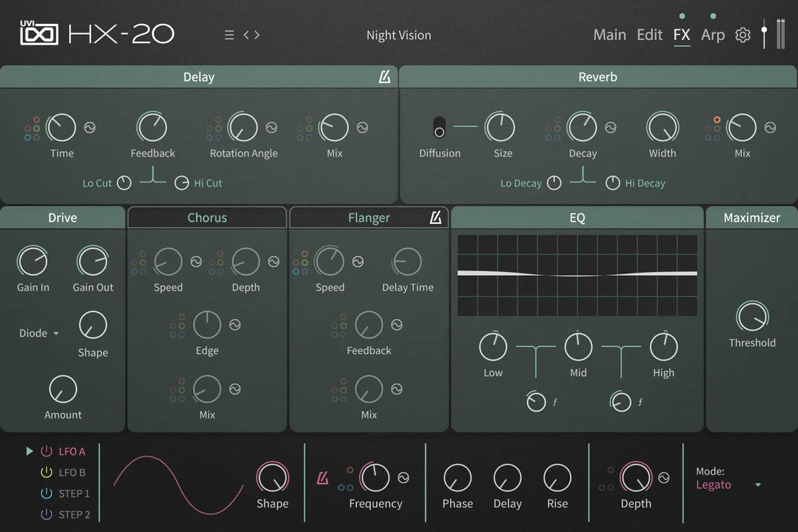Switch to the Edit tab
798x532 pixels.
(649, 35)
